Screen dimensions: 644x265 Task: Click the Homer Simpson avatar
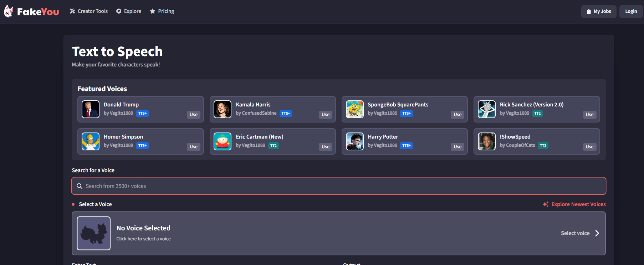click(x=91, y=141)
